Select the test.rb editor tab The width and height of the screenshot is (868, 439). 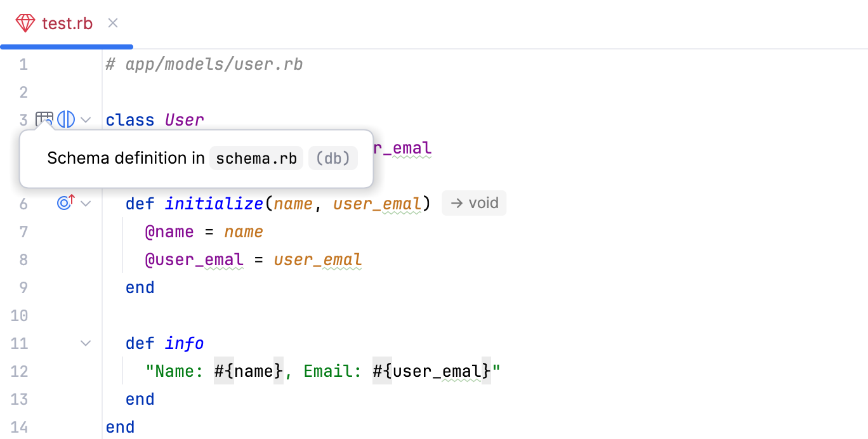67,23
